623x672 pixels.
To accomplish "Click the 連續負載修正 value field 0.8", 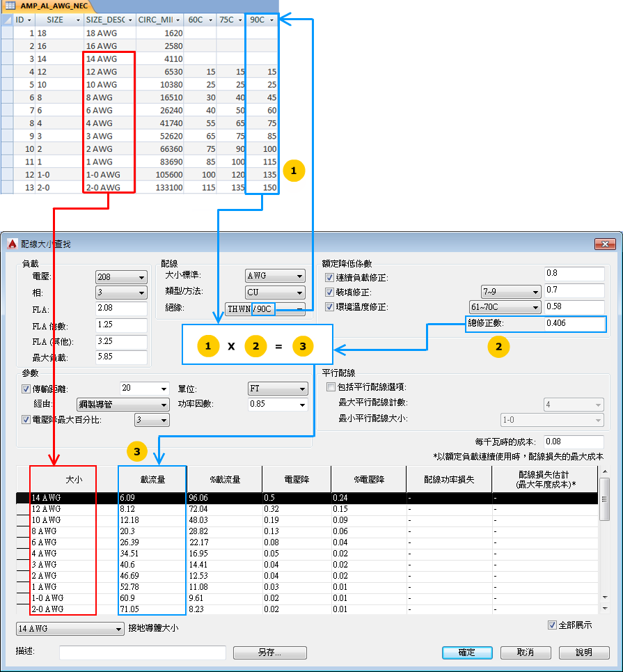I will pos(574,274).
